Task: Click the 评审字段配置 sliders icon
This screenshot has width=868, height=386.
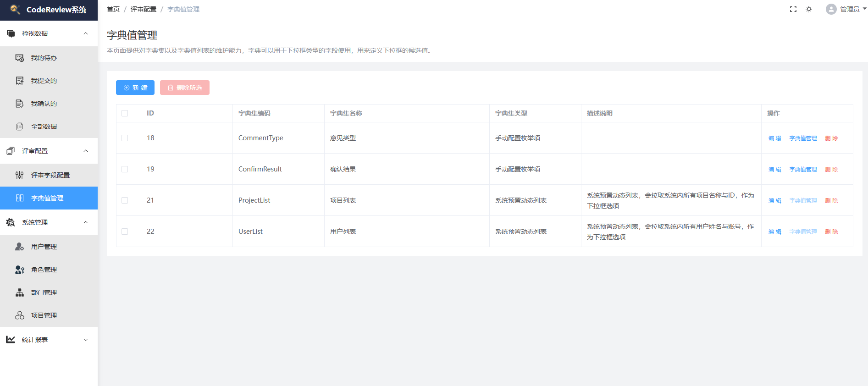Action: coord(20,175)
